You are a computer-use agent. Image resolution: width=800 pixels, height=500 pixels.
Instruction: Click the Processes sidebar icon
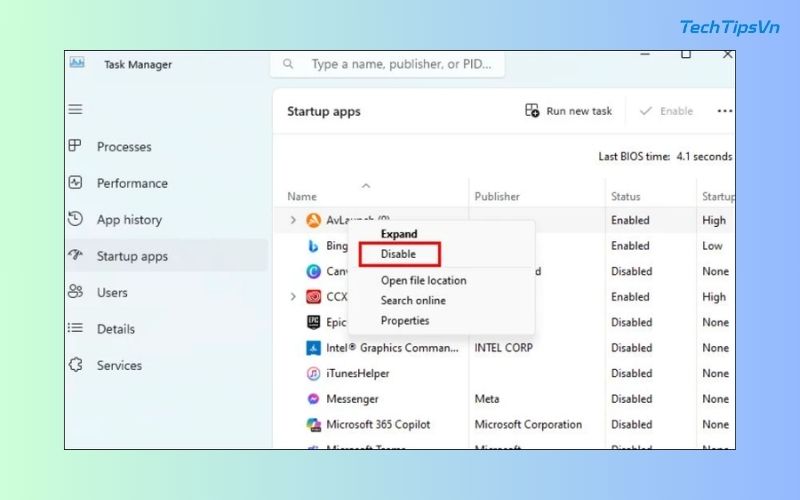[x=75, y=146]
